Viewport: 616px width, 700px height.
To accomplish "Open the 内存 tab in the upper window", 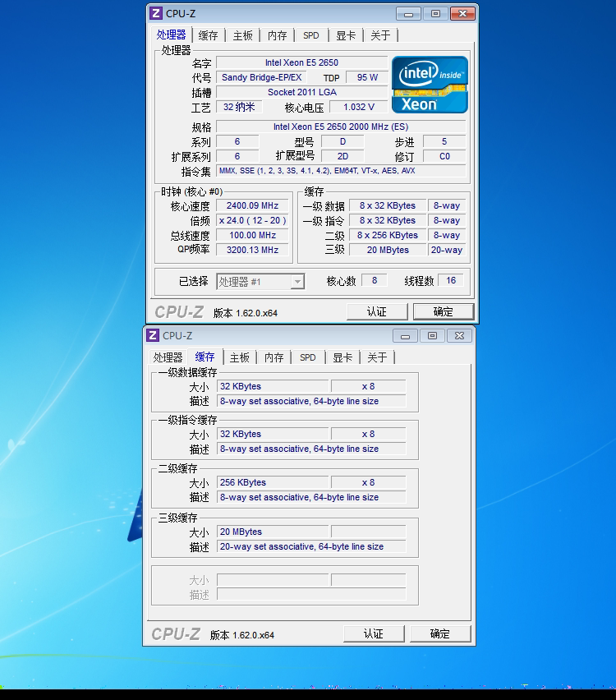I will pos(277,35).
